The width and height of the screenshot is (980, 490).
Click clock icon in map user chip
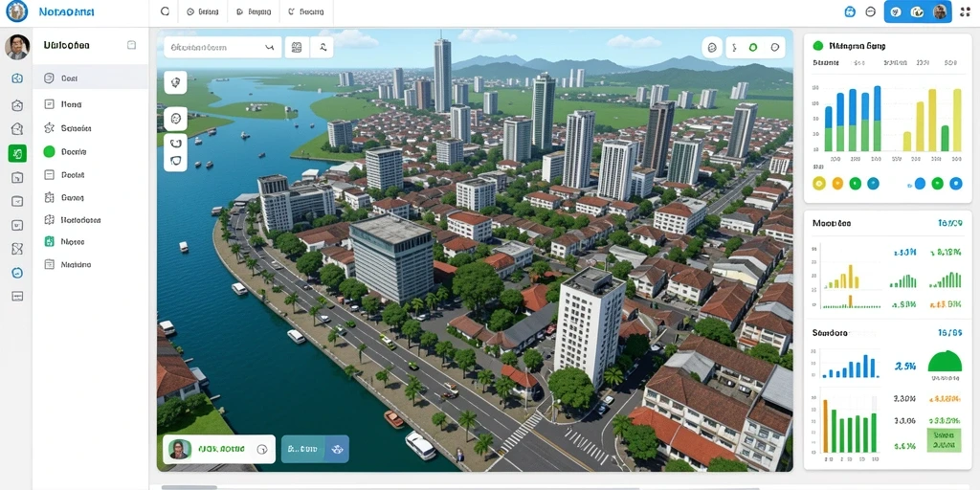pyautogui.click(x=262, y=449)
